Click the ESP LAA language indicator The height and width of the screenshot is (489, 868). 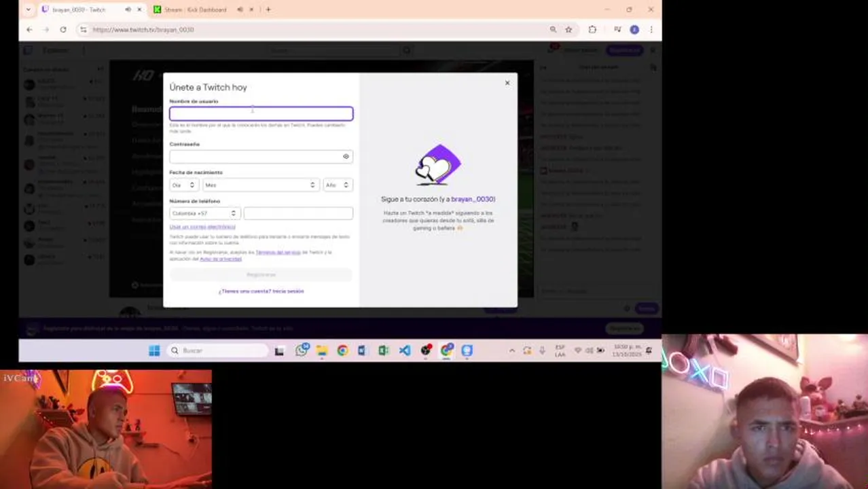point(560,351)
